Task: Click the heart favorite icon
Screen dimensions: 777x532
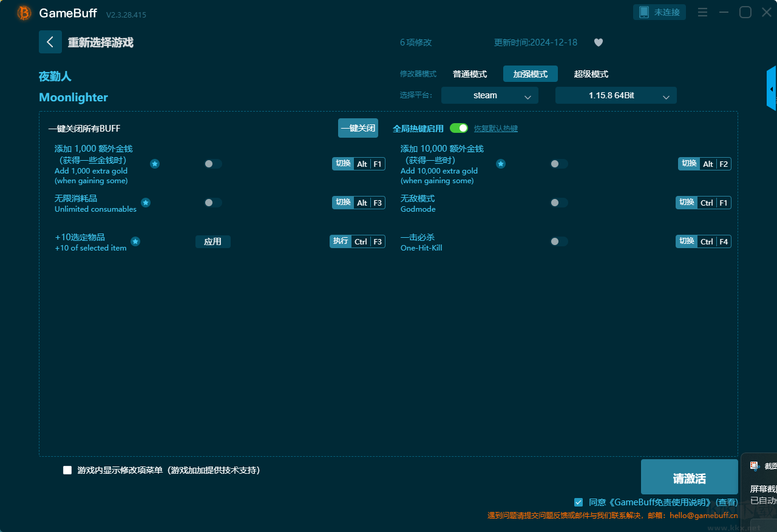Action: coord(598,42)
